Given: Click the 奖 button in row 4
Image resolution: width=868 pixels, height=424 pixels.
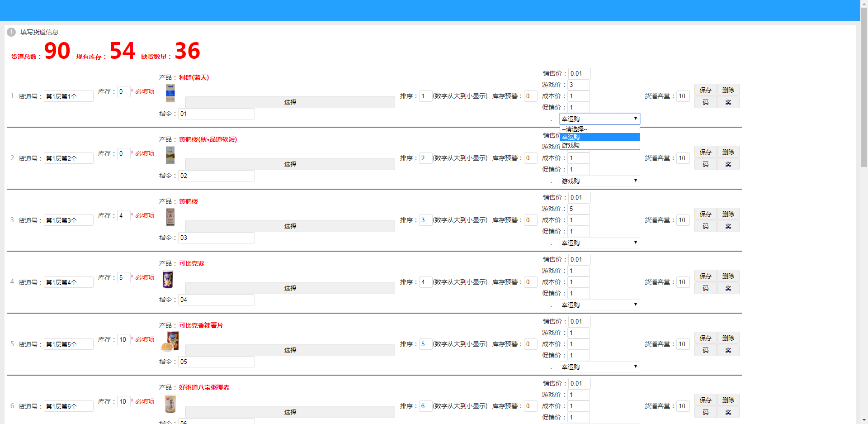Looking at the screenshot, I should [728, 288].
